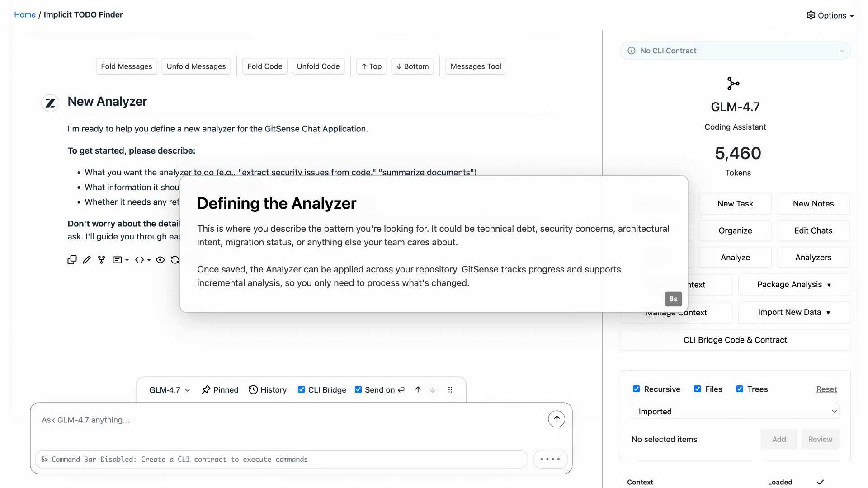Send the message with the arrow button
This screenshot has width=868, height=488.
[557, 419]
